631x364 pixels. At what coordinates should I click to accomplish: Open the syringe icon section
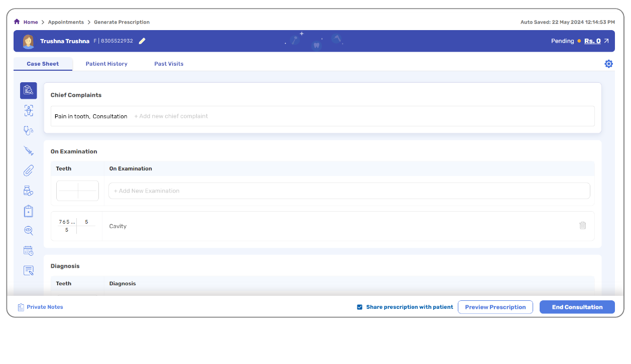pos(29,151)
